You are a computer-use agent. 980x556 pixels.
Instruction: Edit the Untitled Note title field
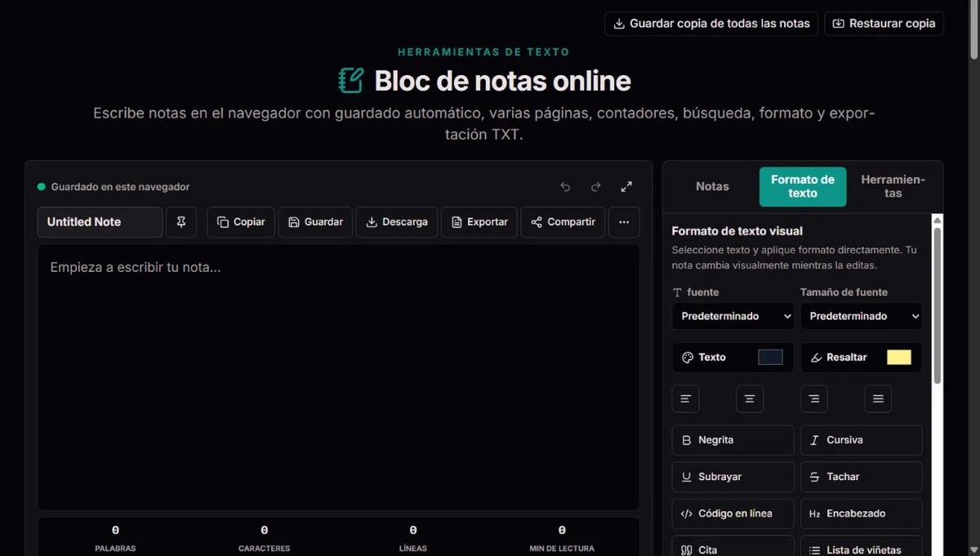(x=100, y=222)
